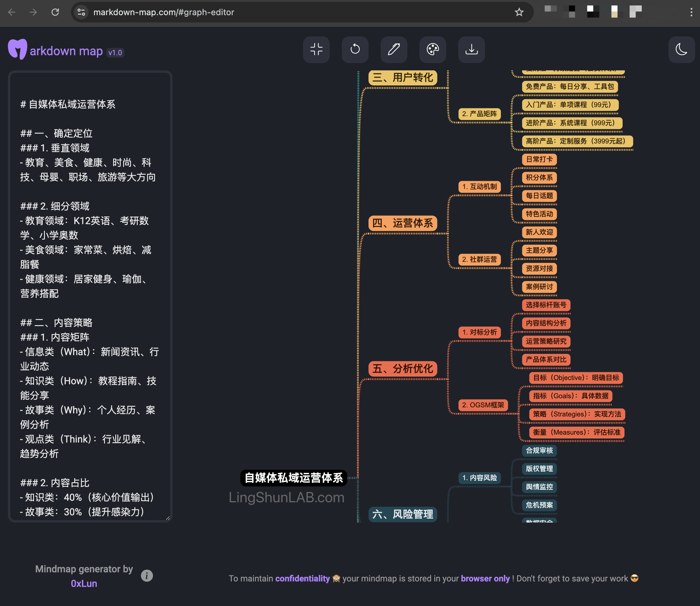
Task: Click the v1.0 version badge
Action: [115, 53]
